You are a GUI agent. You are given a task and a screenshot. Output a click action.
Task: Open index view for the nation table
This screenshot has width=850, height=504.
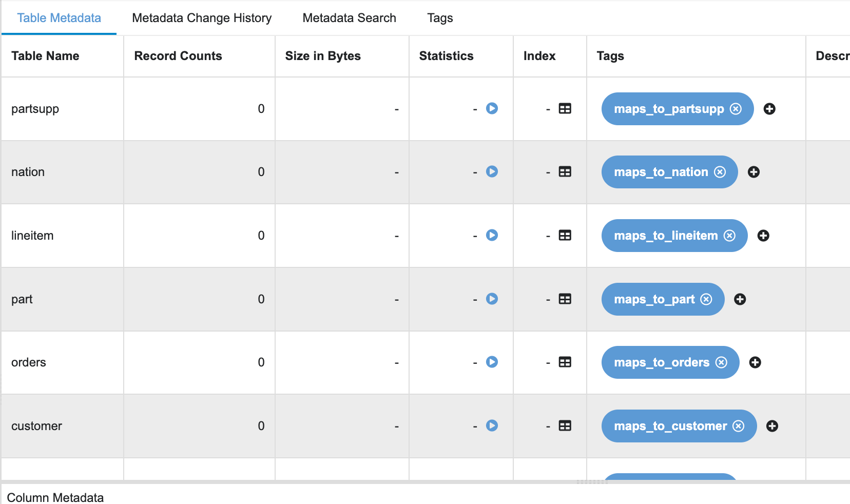pyautogui.click(x=565, y=172)
